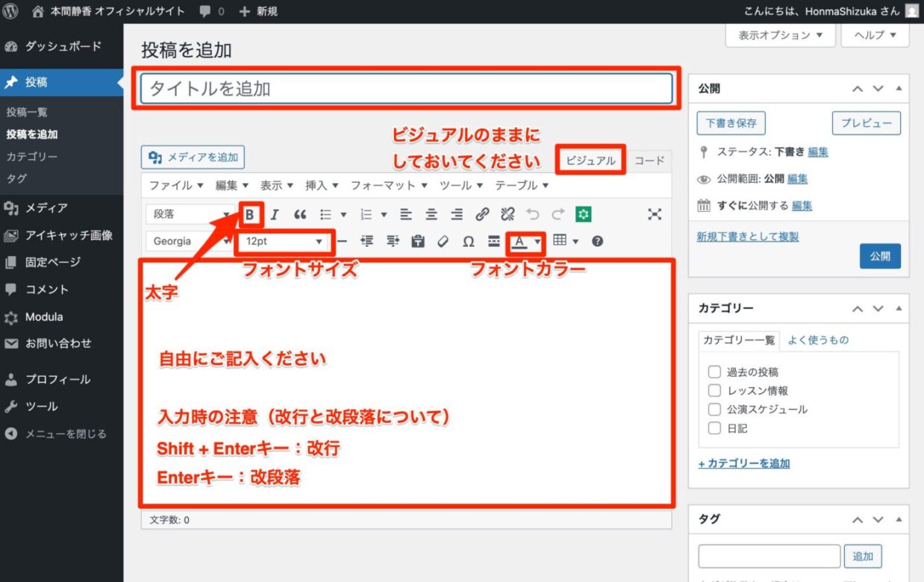Check the レッスン情報 category
The width and height of the screenshot is (924, 582).
coord(714,390)
